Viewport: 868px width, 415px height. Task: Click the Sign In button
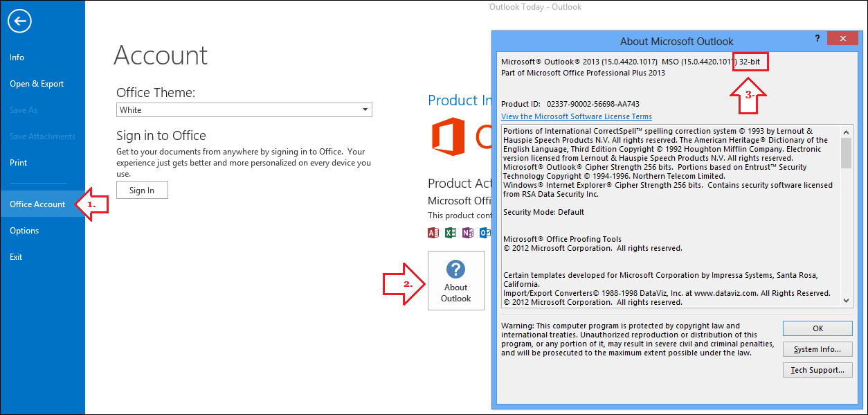tap(142, 190)
